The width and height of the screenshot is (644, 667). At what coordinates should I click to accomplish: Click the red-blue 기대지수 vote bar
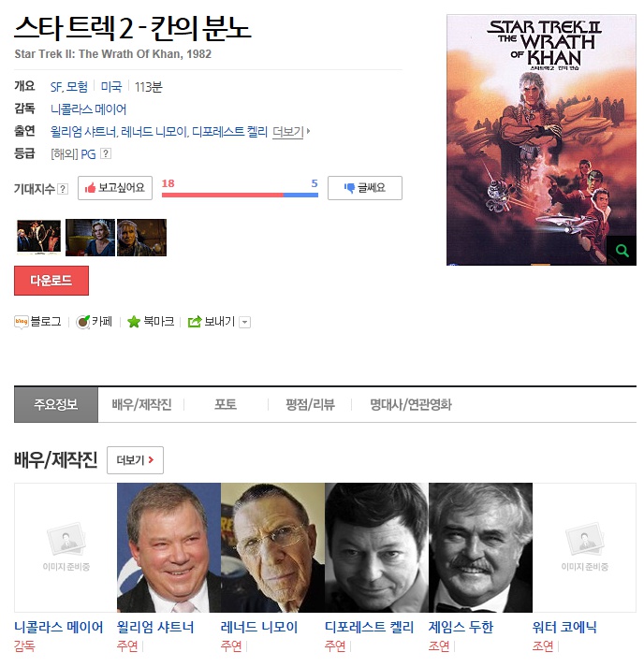coord(240,195)
